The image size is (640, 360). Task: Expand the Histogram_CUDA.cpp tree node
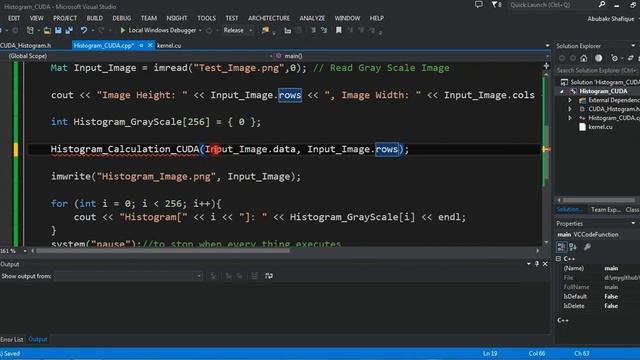[x=570, y=118]
